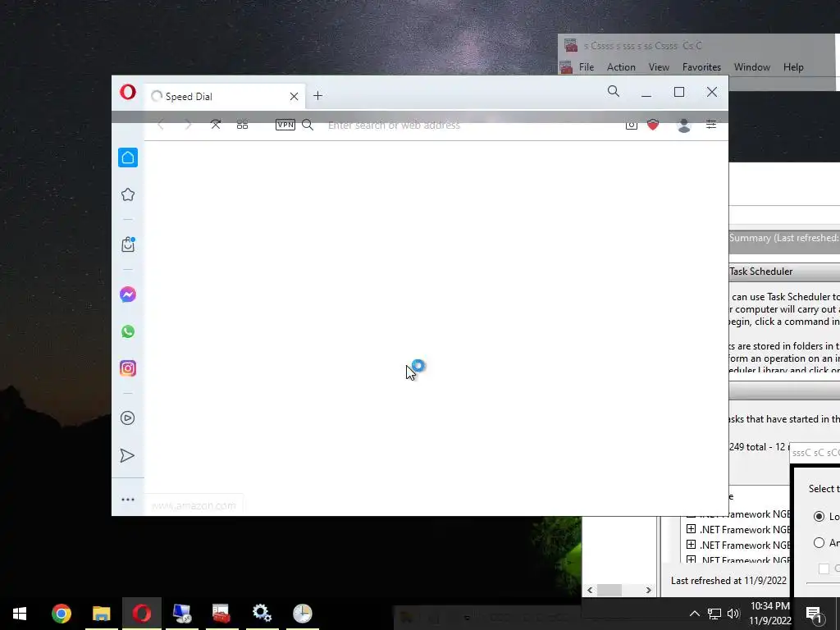This screenshot has width=840, height=630.
Task: Open remote desktop monitor taskbar icon
Action: [181, 614]
